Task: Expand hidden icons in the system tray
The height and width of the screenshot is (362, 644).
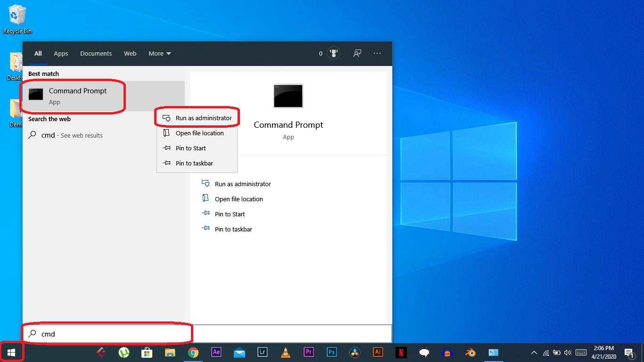Action: [534, 352]
